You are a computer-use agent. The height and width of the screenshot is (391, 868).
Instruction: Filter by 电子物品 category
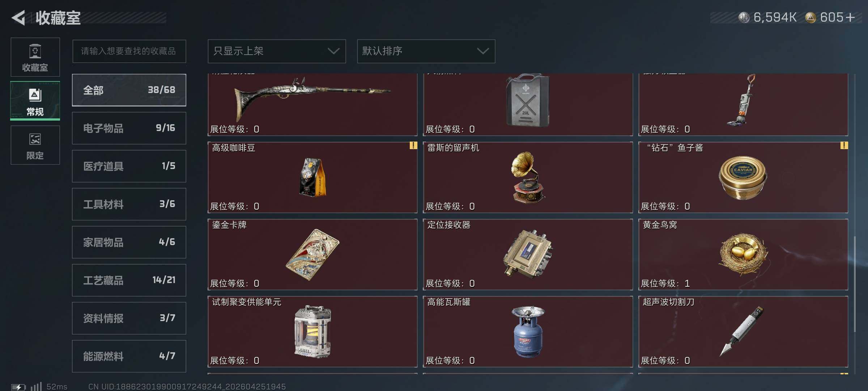pyautogui.click(x=129, y=128)
